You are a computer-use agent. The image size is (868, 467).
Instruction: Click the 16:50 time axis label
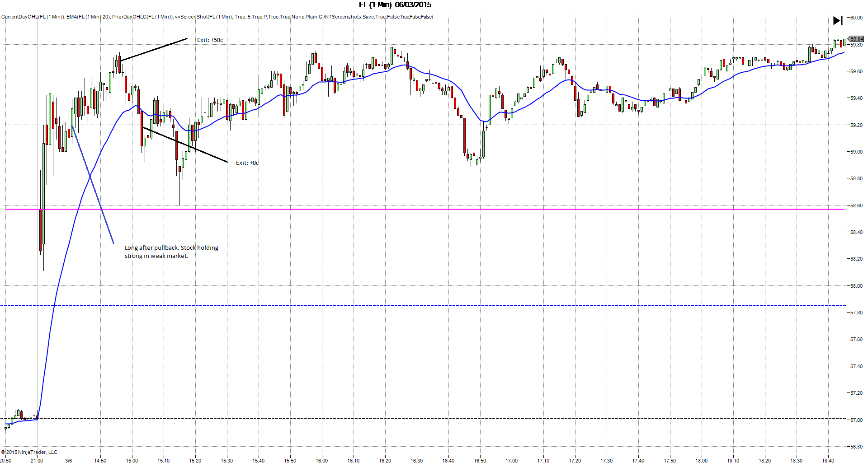point(480,461)
